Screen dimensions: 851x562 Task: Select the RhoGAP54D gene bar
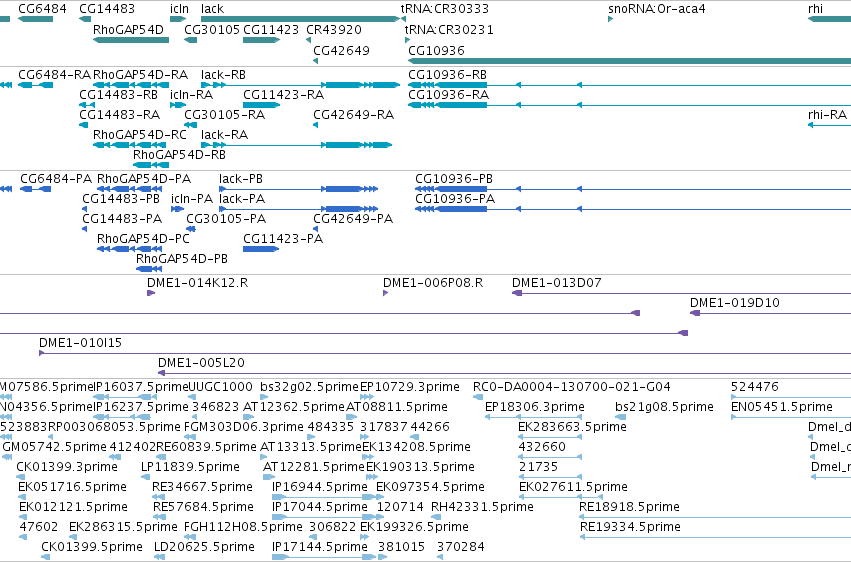pos(131,40)
